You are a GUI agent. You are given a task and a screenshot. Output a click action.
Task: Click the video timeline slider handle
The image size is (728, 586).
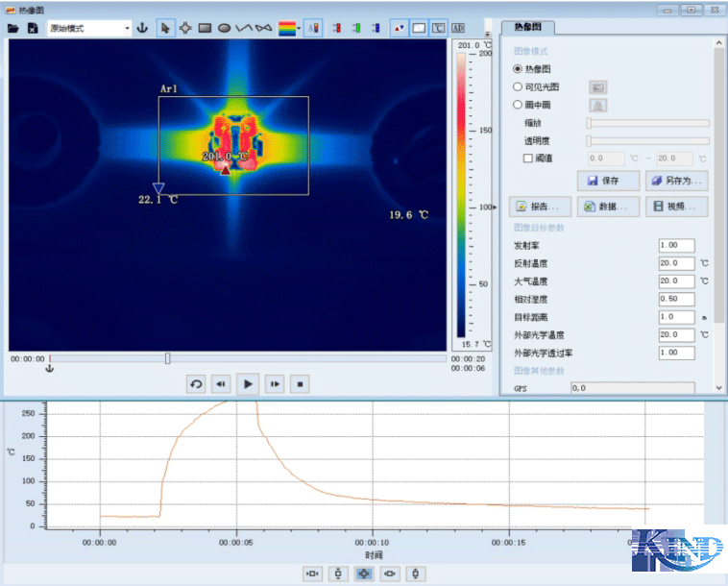(168, 358)
